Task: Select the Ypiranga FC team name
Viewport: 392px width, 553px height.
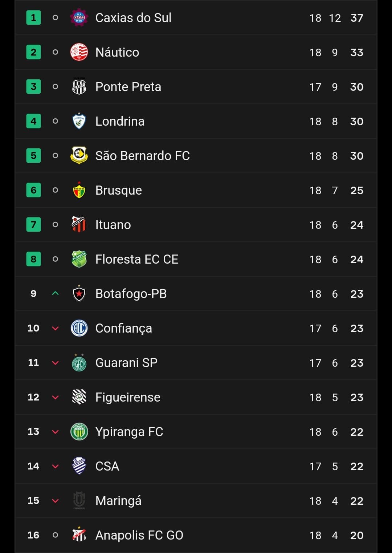Action: (129, 432)
